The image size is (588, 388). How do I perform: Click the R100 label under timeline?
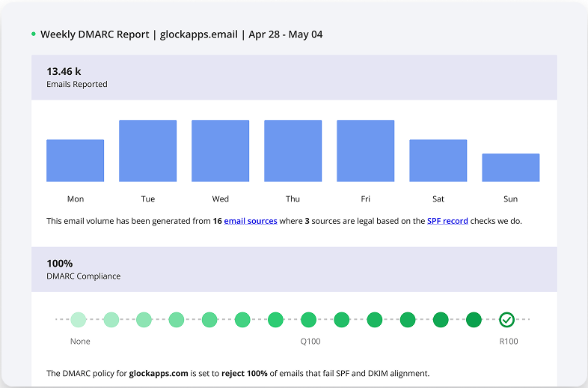point(507,342)
